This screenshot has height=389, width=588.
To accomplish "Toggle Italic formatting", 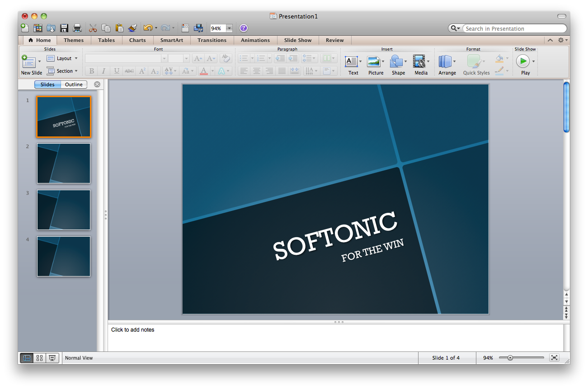I will (x=104, y=71).
